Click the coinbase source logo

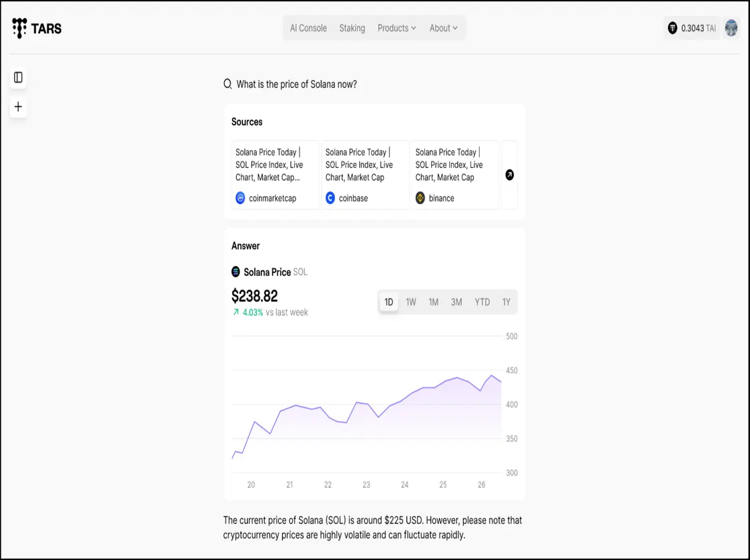coord(330,198)
